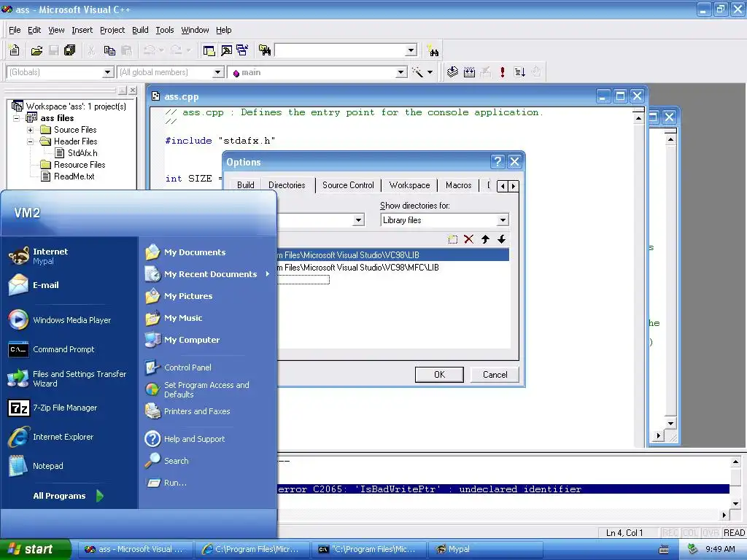Expand My Recent Documents submenu

click(x=208, y=274)
